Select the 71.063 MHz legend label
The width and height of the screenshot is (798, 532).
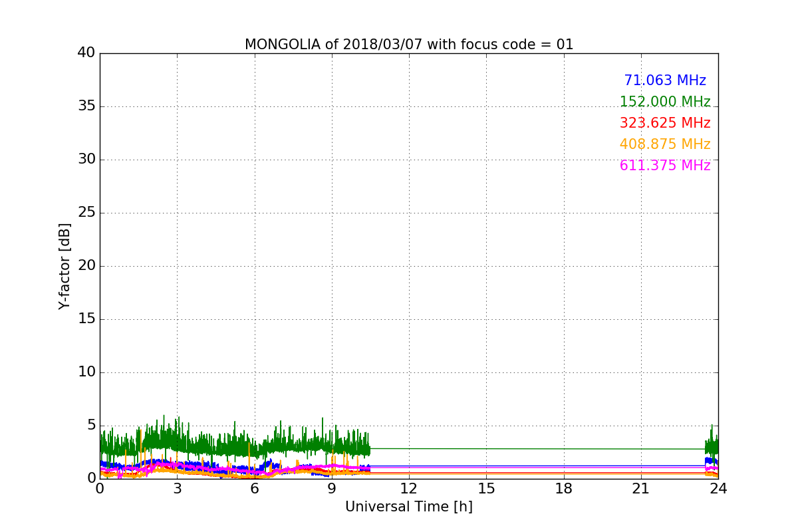click(665, 80)
